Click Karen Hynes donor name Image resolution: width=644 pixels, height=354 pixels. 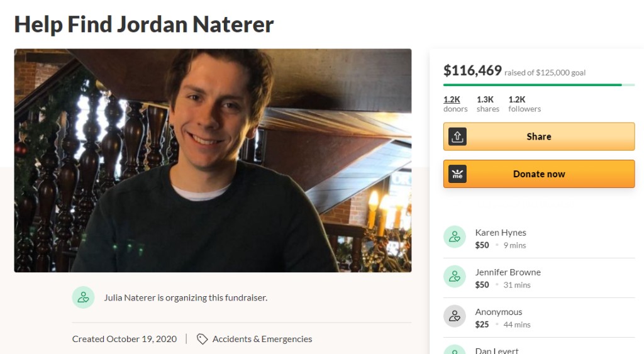[500, 233]
